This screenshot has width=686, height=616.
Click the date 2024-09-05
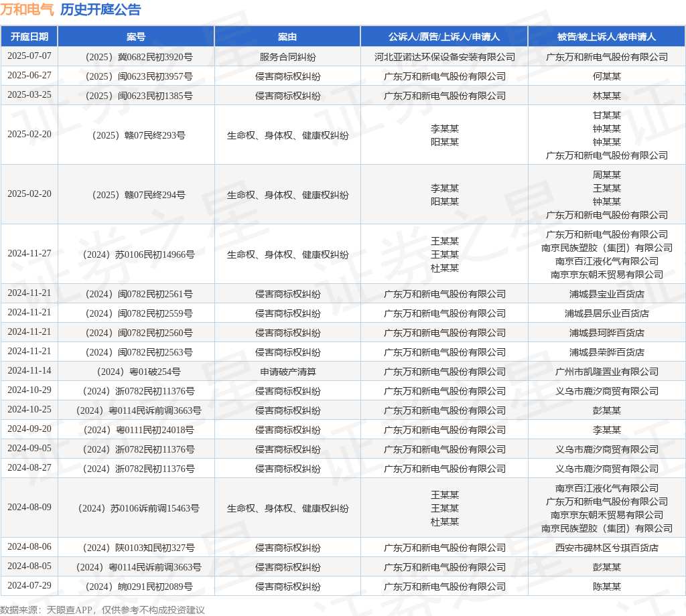point(29,449)
